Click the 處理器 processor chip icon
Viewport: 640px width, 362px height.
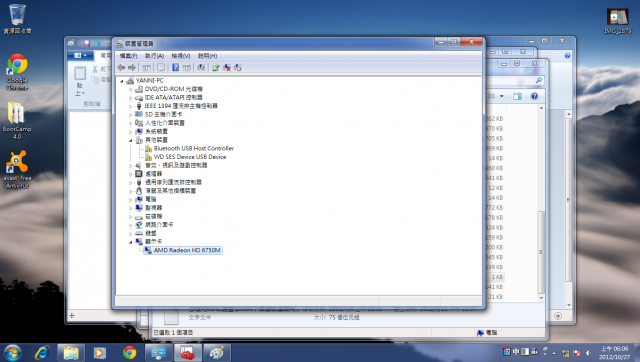pos(139,174)
